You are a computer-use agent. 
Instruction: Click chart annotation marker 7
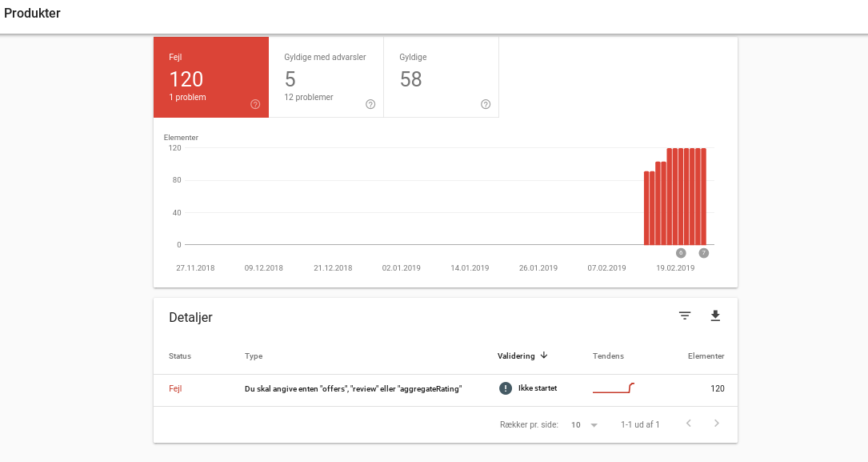pos(704,253)
